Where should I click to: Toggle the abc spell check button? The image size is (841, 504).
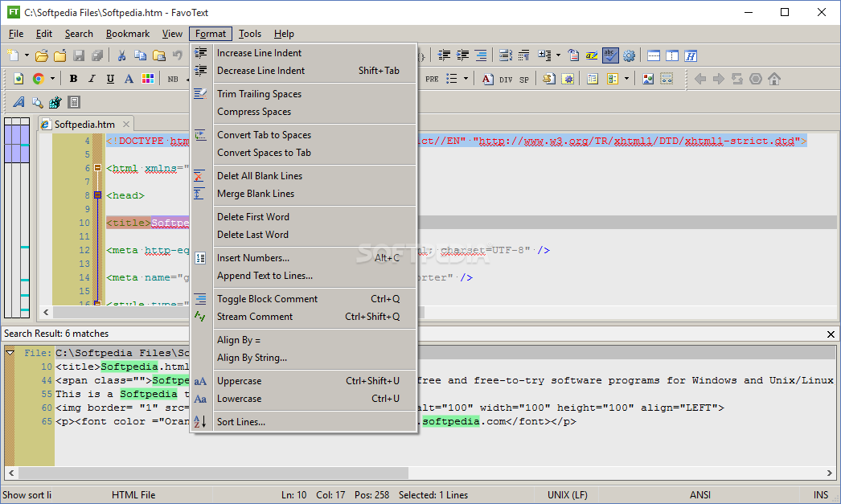609,55
